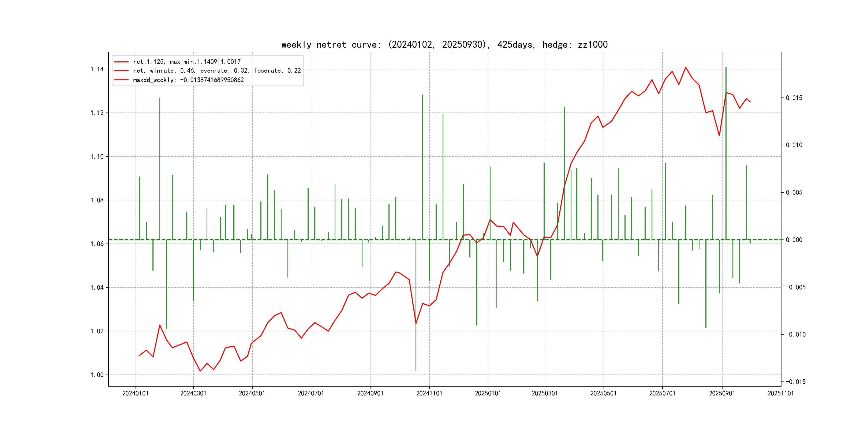Screen dimensions: 868x434
Task: Click the x-axis label 20240101
Action: click(136, 393)
